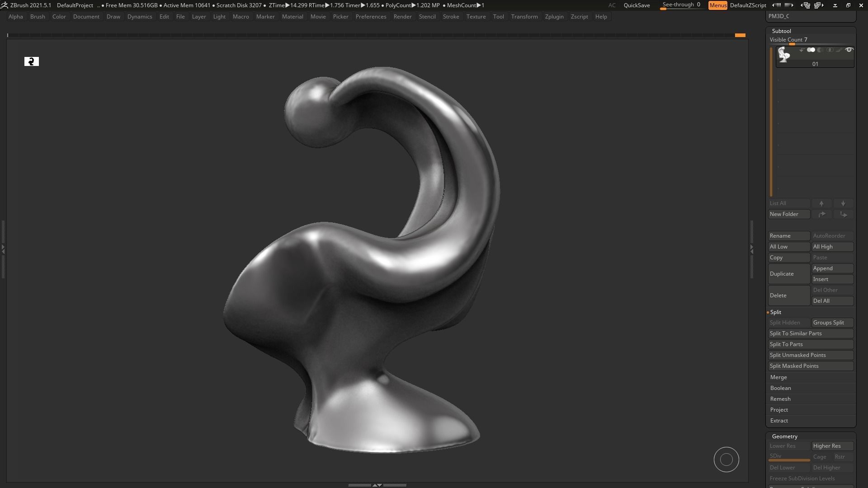Viewport: 868px width, 488px height.
Task: Click the paintbrush polypaint icon on subtool 01
Action: pos(839,50)
